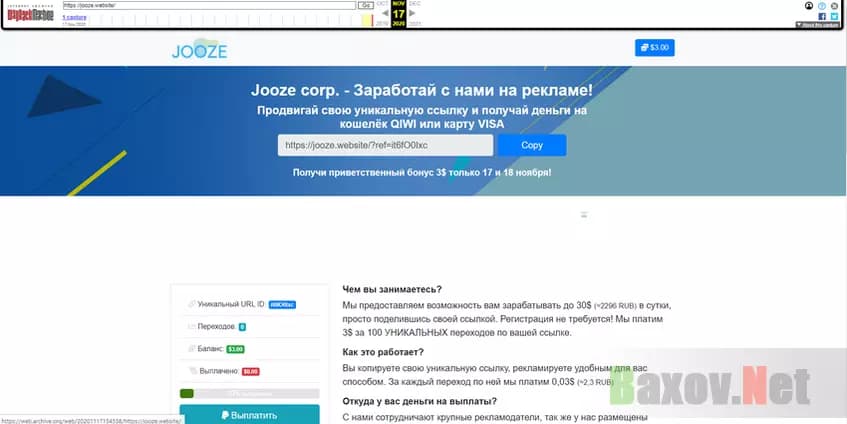
Task: Click the Wayback Machine URL input field
Action: (x=210, y=5)
